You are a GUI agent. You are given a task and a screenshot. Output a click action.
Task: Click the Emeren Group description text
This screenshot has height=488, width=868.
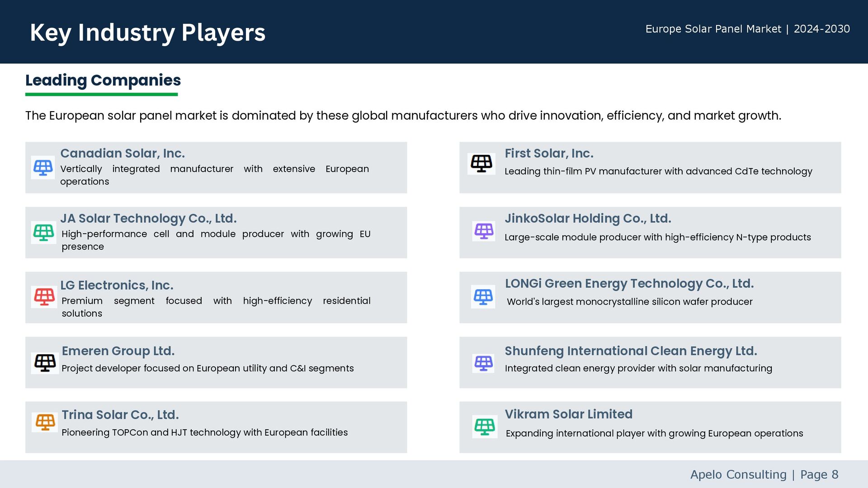click(x=208, y=368)
